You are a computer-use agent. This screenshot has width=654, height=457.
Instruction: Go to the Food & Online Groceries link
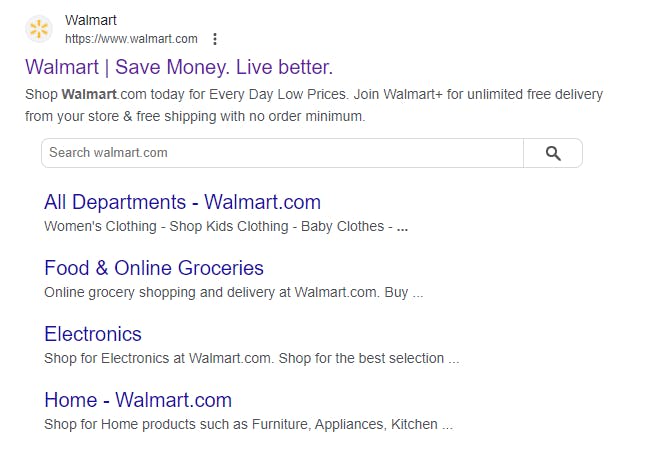(154, 268)
